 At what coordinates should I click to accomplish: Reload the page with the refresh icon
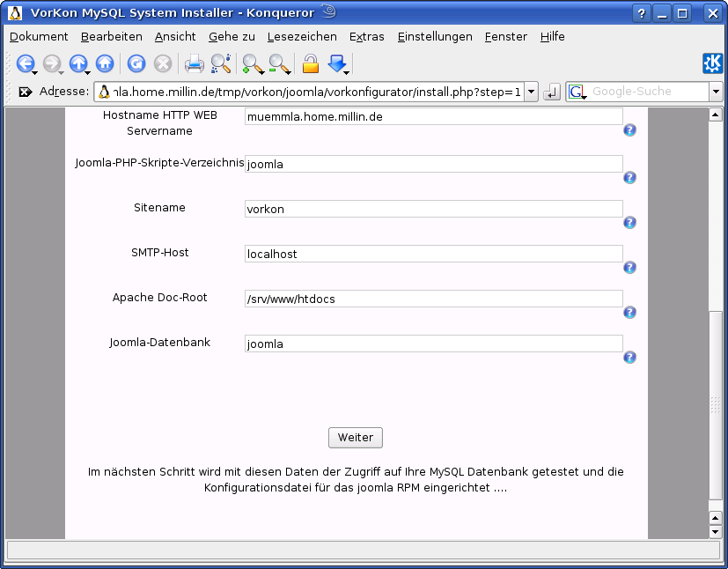pyautogui.click(x=136, y=63)
